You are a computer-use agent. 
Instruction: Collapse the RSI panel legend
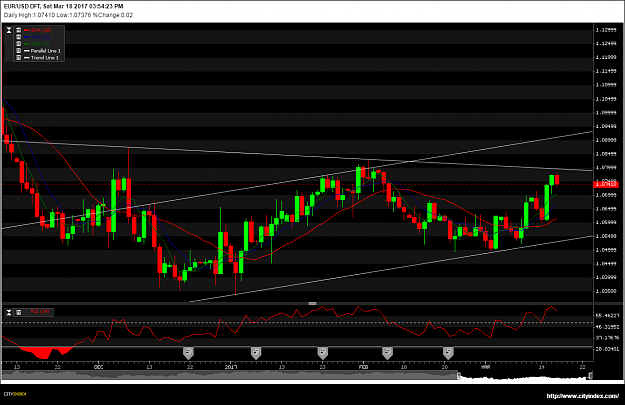pos(9,312)
